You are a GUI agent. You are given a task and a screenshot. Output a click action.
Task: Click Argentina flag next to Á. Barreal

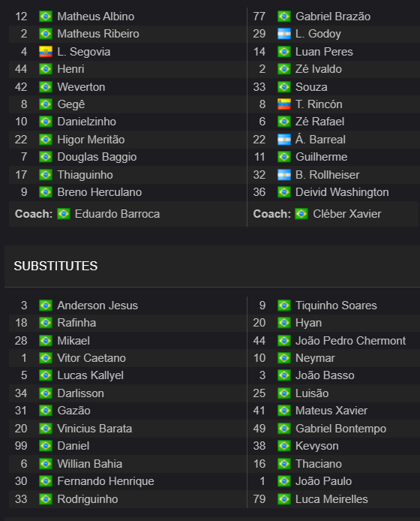pos(283,139)
